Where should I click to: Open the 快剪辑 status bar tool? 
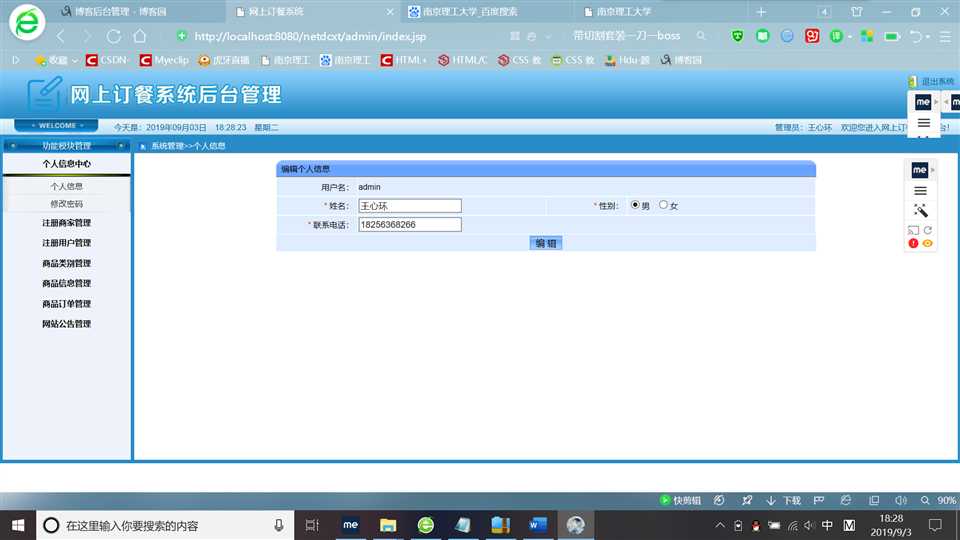point(680,500)
